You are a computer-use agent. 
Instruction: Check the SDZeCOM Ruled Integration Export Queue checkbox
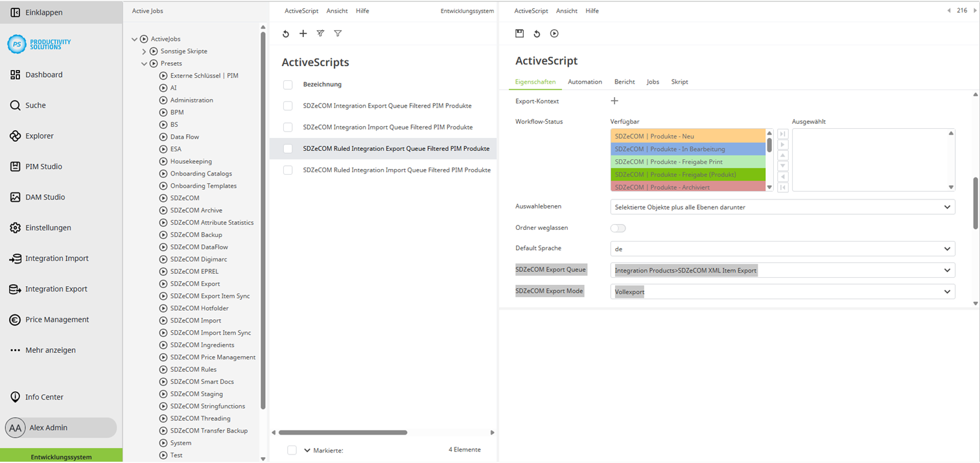pos(287,148)
